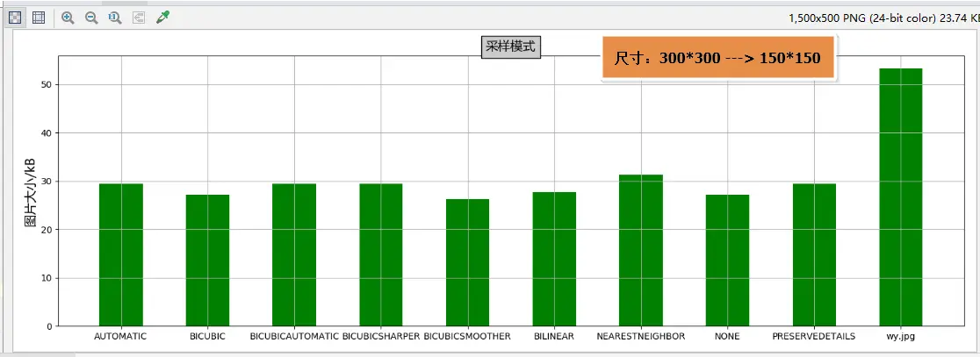This screenshot has height=357, width=980.
Task: Click the AUTOMATIC axis label
Action: point(120,336)
